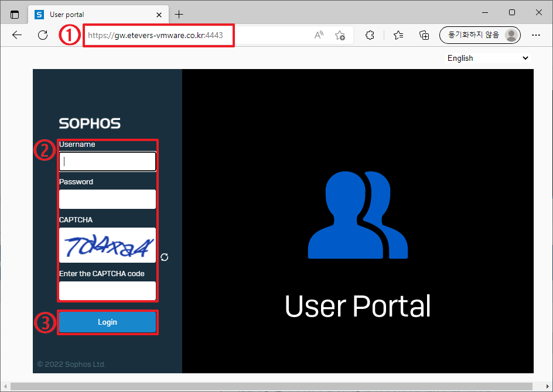Focus the Password input field
Image resolution: width=553 pixels, height=392 pixels.
[107, 199]
